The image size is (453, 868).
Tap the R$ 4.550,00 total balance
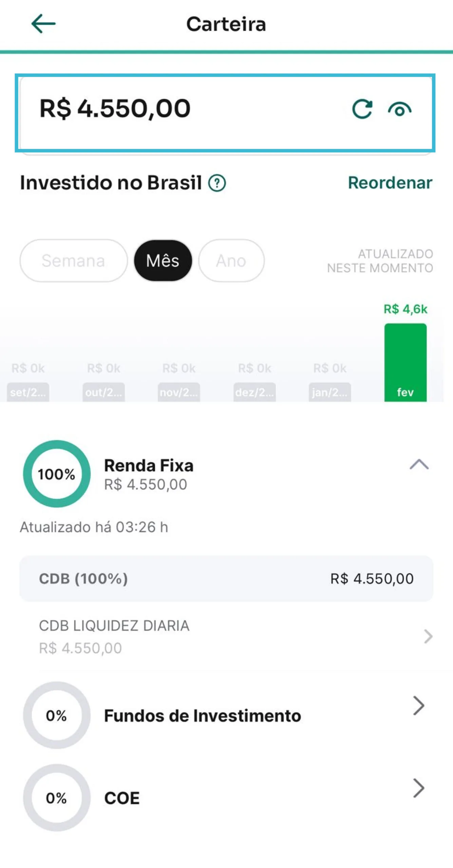pos(115,109)
